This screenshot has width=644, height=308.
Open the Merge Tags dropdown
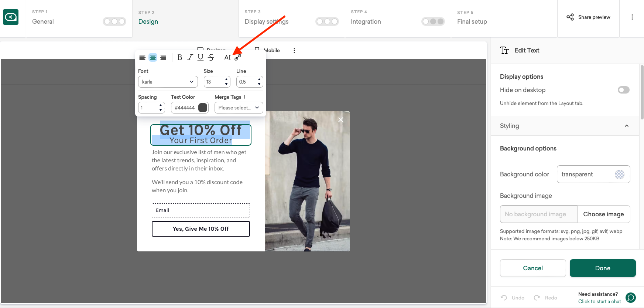pos(239,108)
